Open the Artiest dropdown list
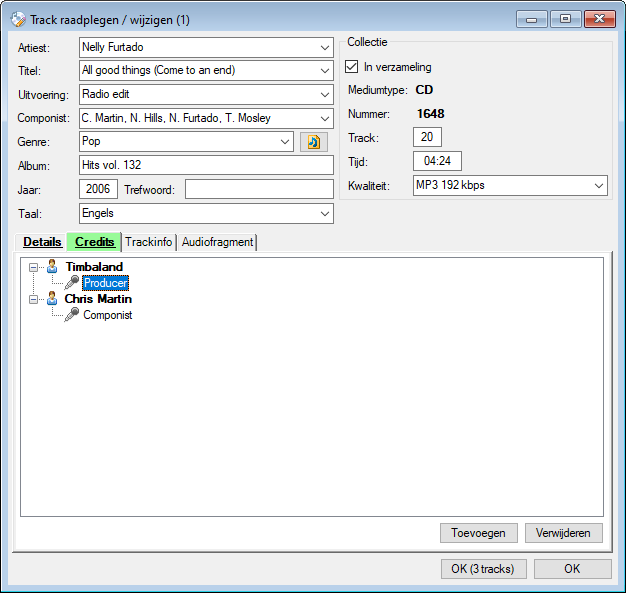The height and width of the screenshot is (593, 626). coord(325,48)
